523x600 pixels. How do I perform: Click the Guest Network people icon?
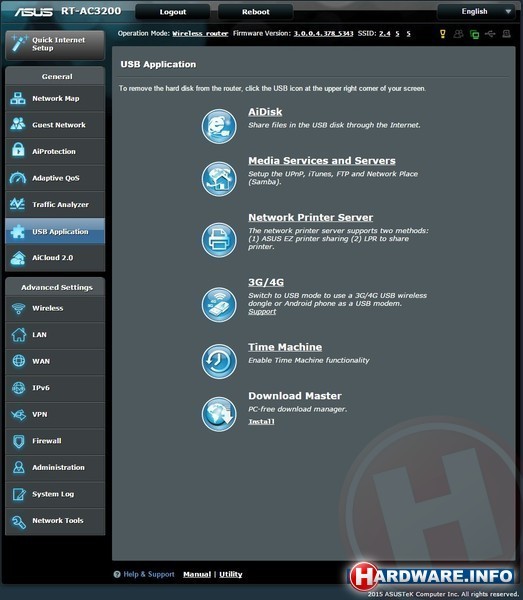18,124
